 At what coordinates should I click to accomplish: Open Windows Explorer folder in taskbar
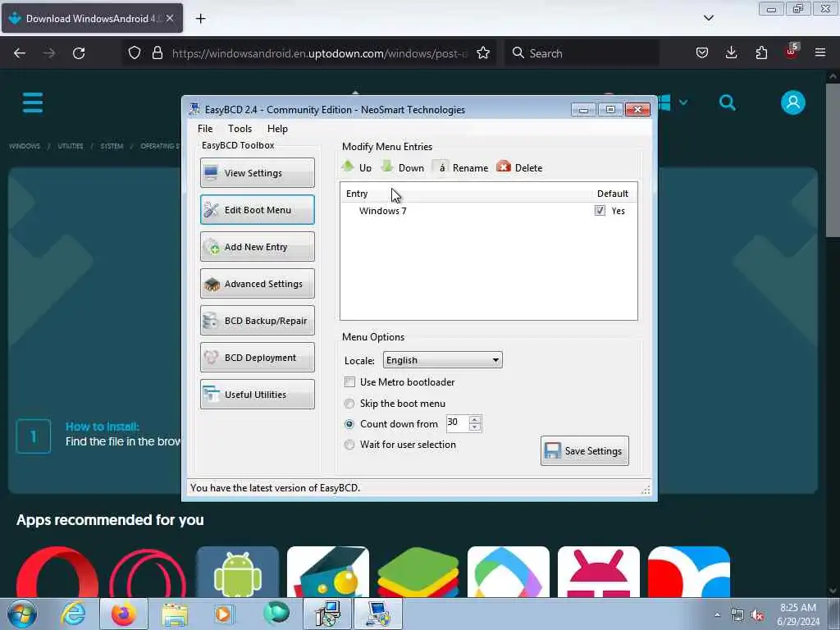pos(175,614)
